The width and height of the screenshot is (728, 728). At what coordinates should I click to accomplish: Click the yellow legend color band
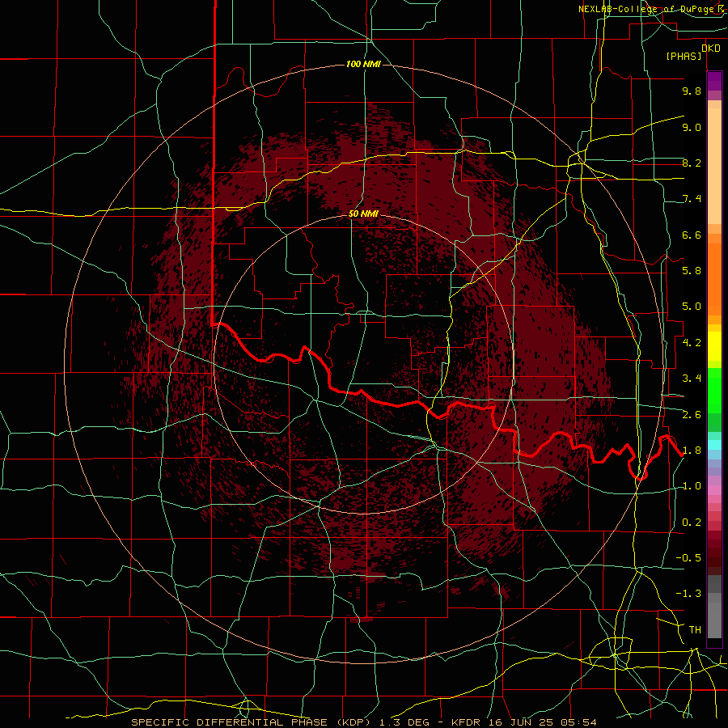click(x=714, y=346)
